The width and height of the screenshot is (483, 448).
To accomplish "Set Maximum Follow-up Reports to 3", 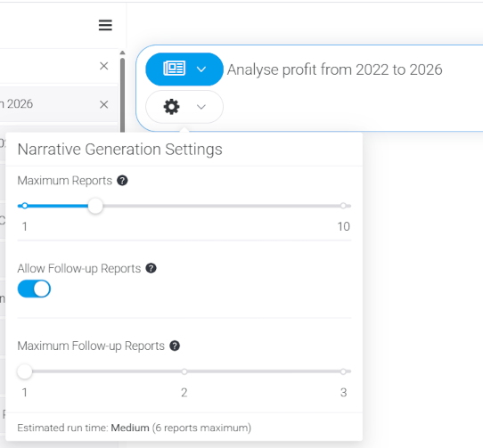I will 343,371.
